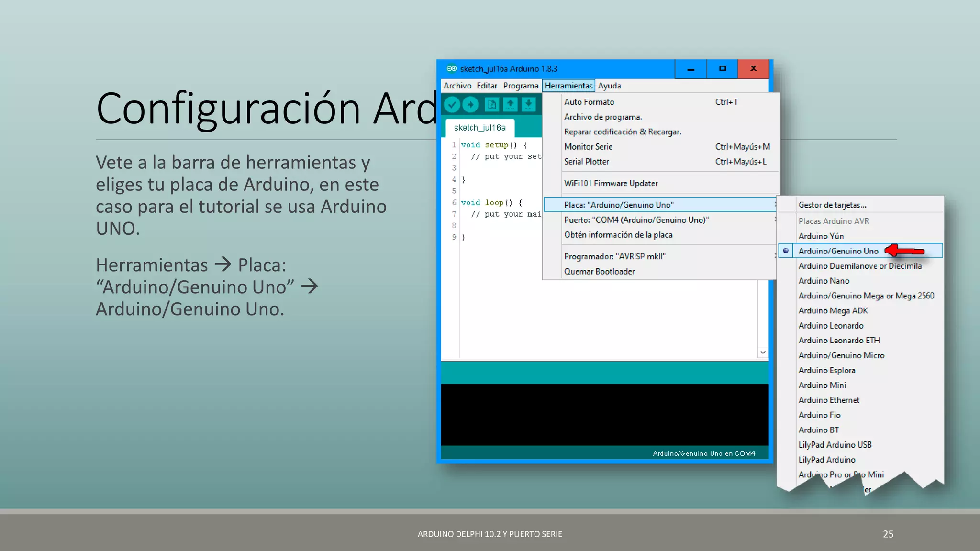The width and height of the screenshot is (980, 551).
Task: Select Arduino Yún board
Action: pyautogui.click(x=860, y=236)
